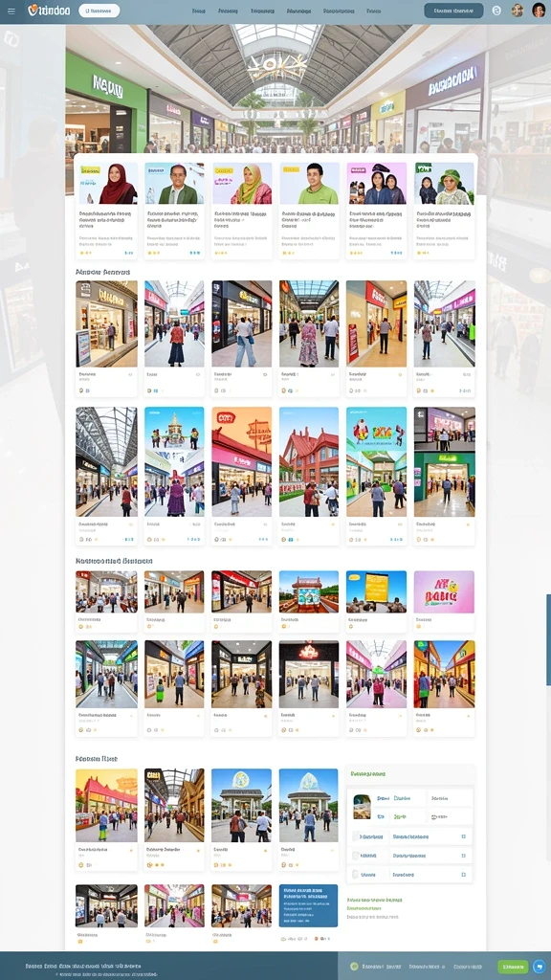Click the second-to-last avatar in the header
The height and width of the screenshot is (980, 551).
[x=518, y=10]
